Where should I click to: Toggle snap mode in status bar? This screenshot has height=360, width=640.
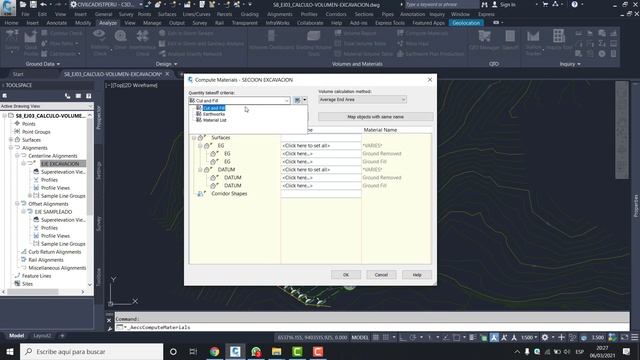[385, 338]
